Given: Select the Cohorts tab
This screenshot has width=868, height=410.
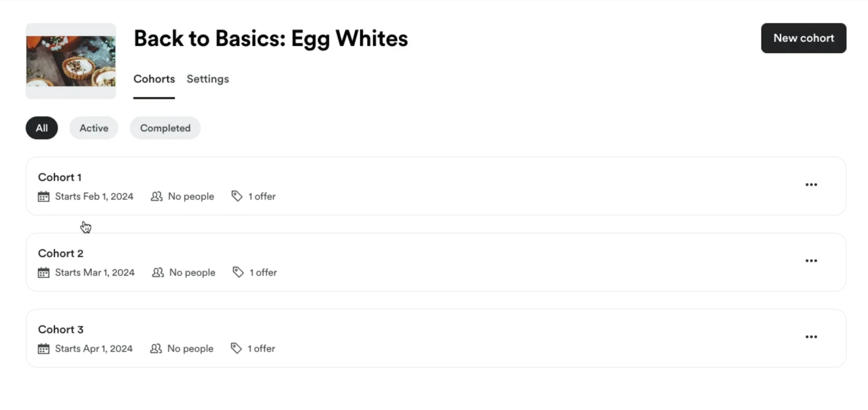Looking at the screenshot, I should 154,79.
